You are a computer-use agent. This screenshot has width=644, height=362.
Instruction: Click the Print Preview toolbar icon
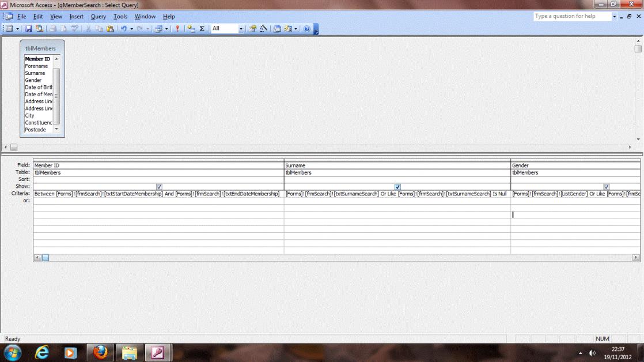(64, 29)
